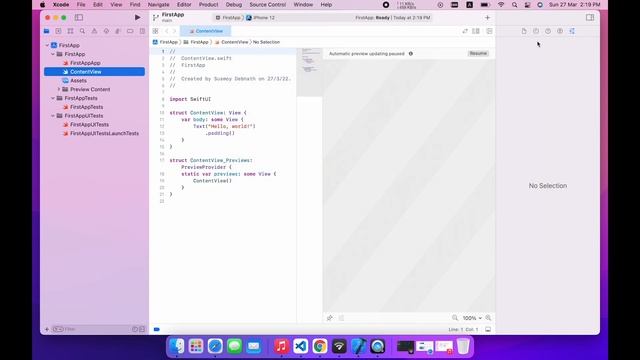Zoom out the preview canvas
The height and width of the screenshot is (360, 640).
455,318
